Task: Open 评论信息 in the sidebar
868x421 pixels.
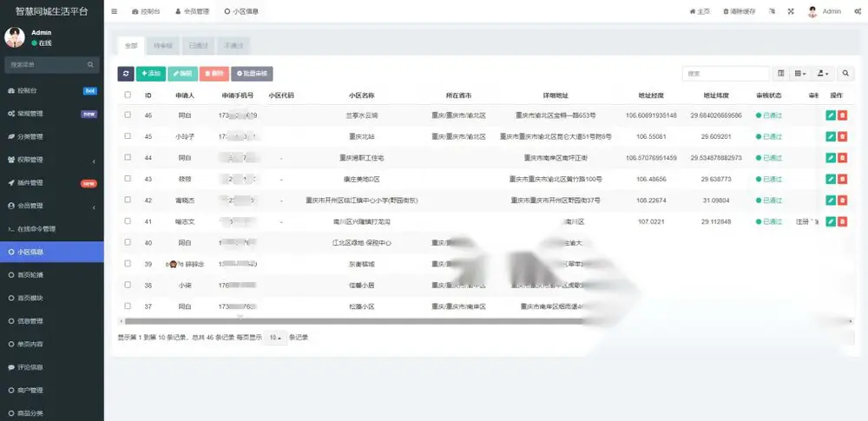Action: 52,366
